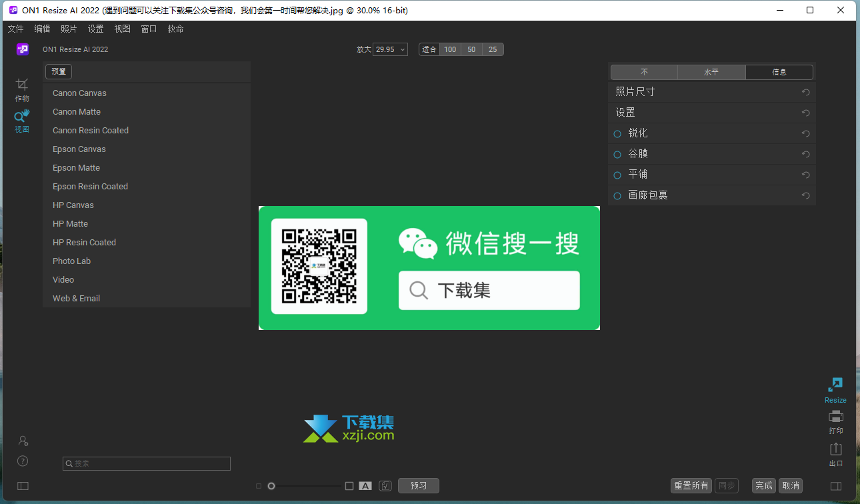
Task: Reset the 设置 pane
Action: click(x=806, y=113)
